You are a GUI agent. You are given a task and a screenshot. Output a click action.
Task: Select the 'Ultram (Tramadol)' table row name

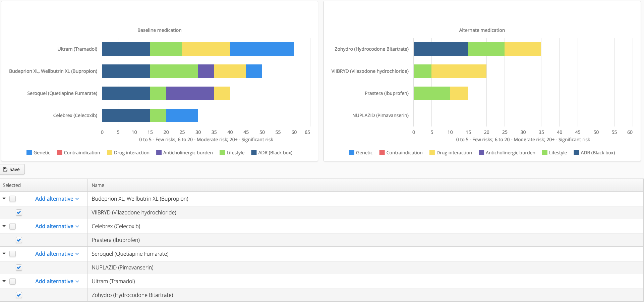click(x=113, y=281)
